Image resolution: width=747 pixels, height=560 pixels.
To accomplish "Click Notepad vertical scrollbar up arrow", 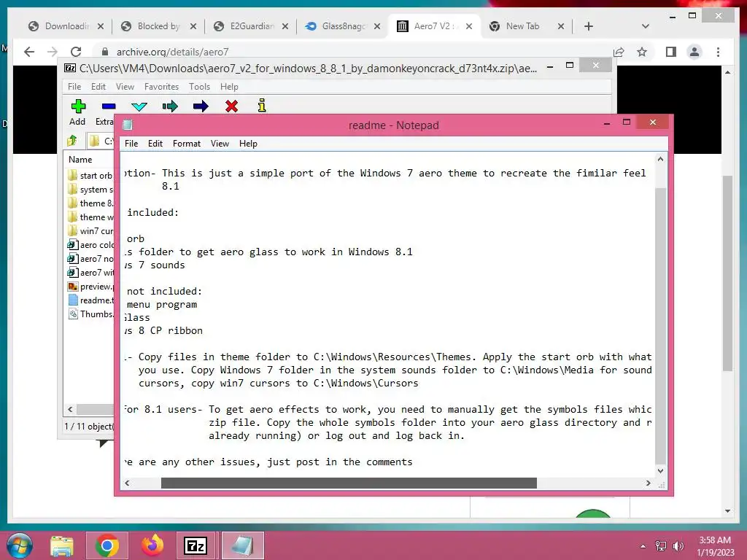I will click(x=660, y=159).
